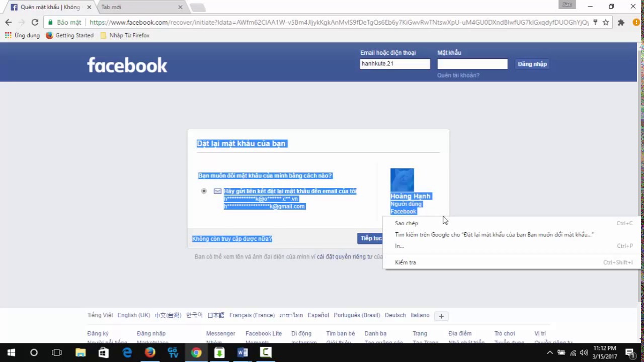Choose Sao chép from the context menu
The image size is (644, 362).
(x=406, y=223)
